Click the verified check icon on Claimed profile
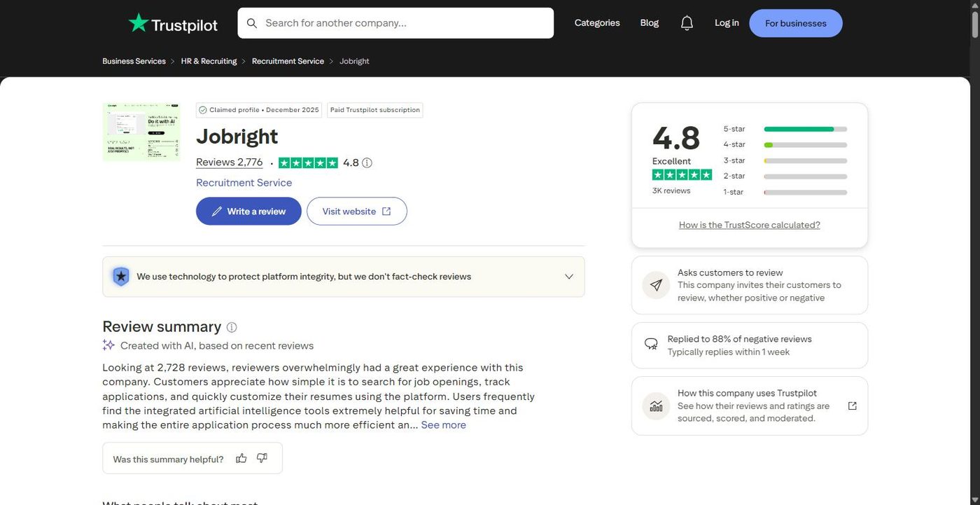980x505 pixels. coord(203,110)
